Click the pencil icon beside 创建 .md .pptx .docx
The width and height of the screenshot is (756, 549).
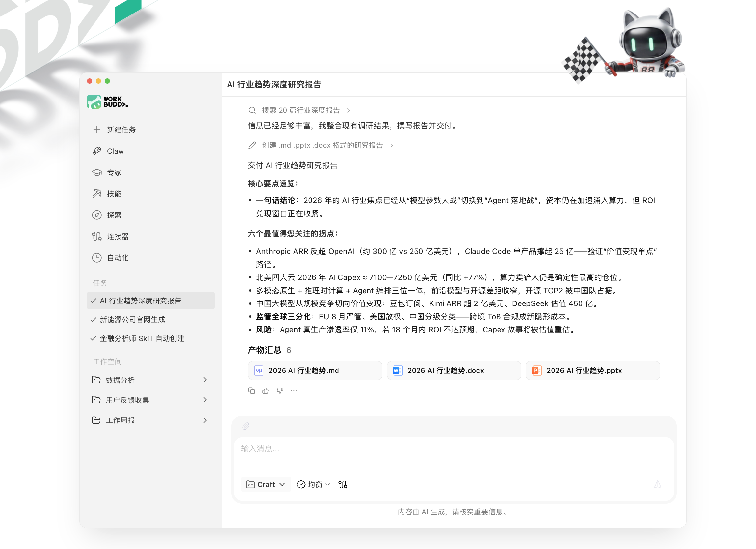[x=252, y=145]
